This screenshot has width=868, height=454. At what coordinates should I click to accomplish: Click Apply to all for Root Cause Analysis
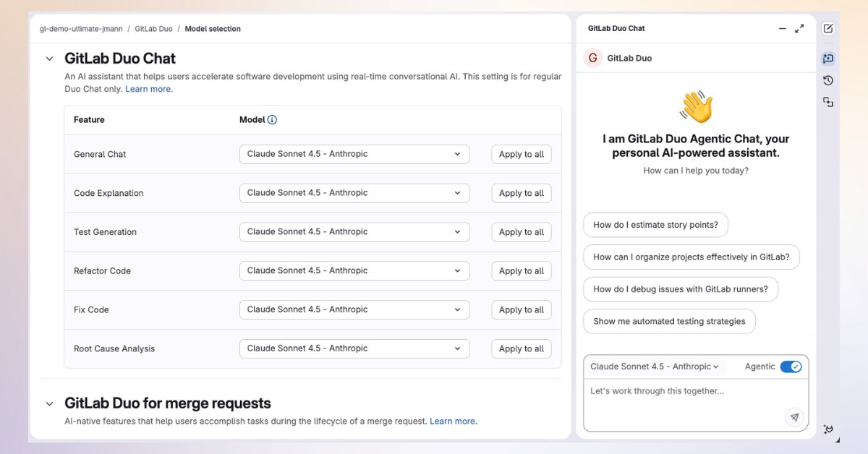(522, 348)
